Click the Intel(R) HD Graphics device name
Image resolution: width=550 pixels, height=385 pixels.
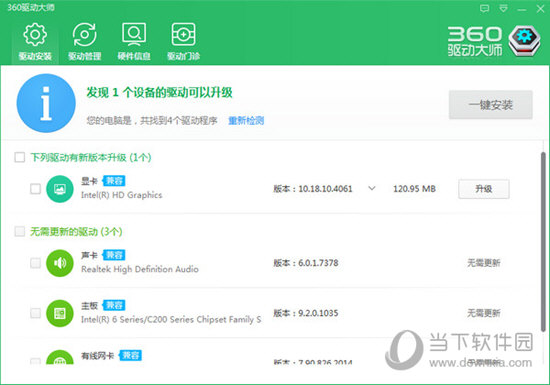coord(122,195)
